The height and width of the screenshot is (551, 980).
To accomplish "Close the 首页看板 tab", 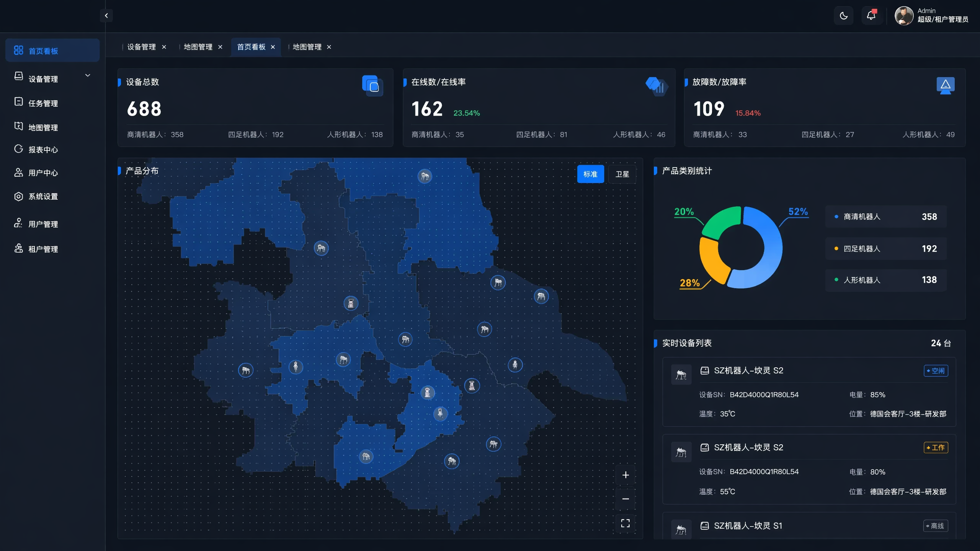I will pyautogui.click(x=273, y=47).
